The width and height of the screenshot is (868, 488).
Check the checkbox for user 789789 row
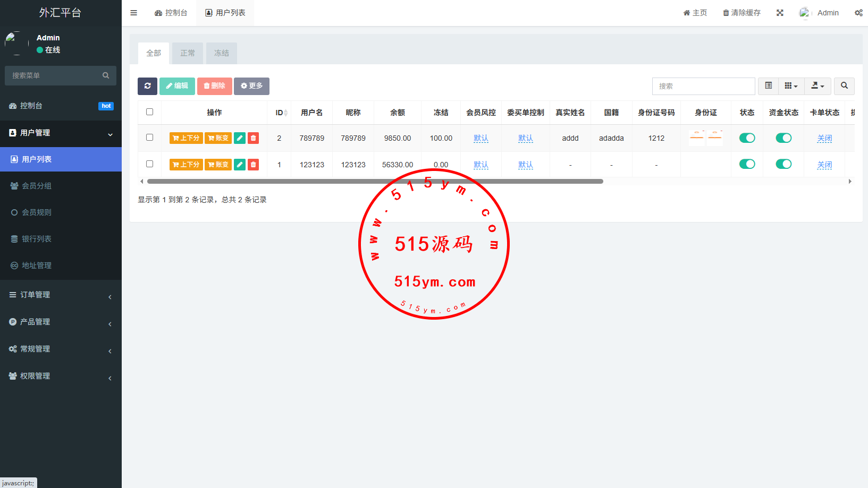click(x=149, y=138)
